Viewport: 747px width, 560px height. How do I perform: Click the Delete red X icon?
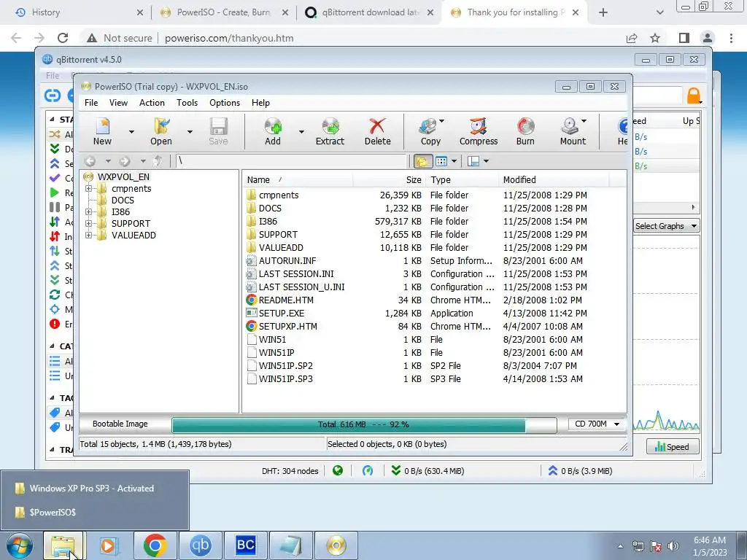pyautogui.click(x=377, y=127)
